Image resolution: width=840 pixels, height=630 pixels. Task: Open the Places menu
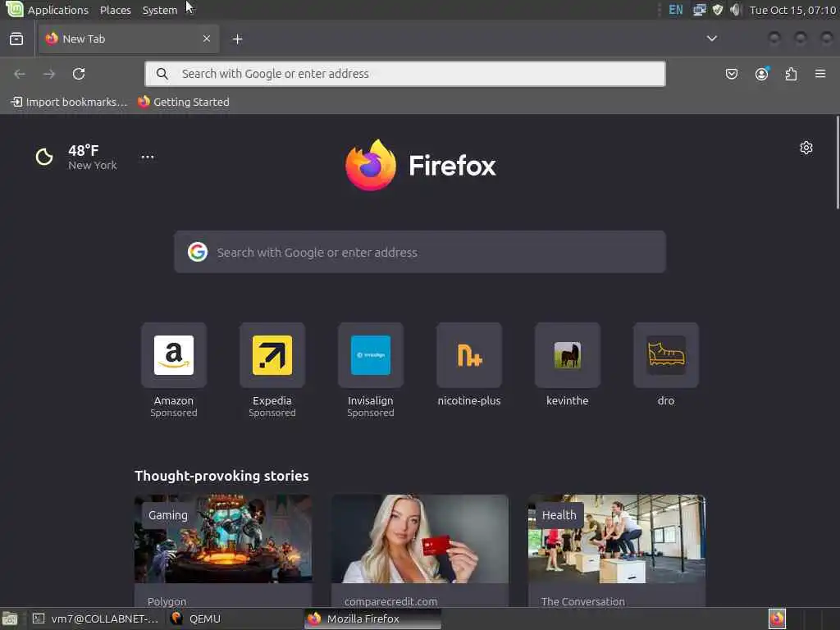pyautogui.click(x=115, y=10)
